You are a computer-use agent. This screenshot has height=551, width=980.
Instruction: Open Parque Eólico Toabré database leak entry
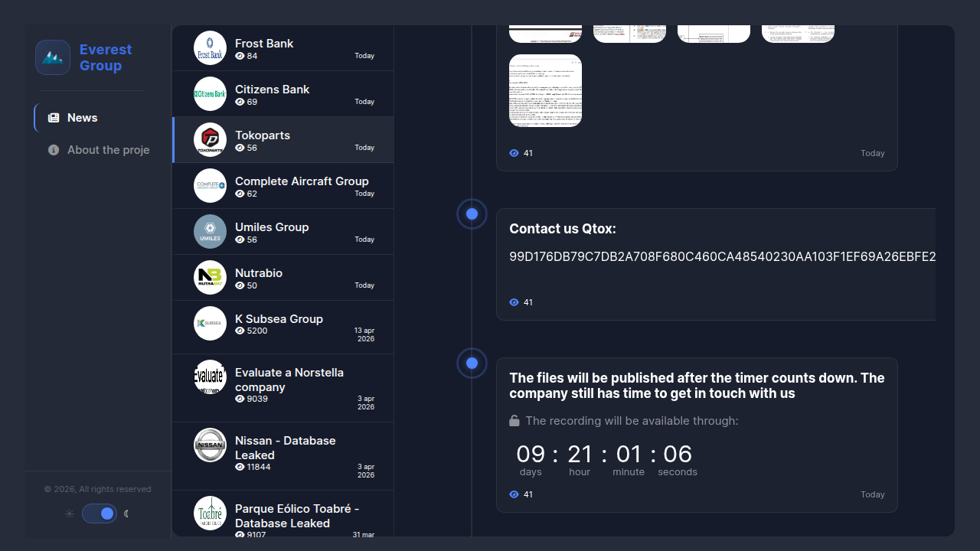296,516
